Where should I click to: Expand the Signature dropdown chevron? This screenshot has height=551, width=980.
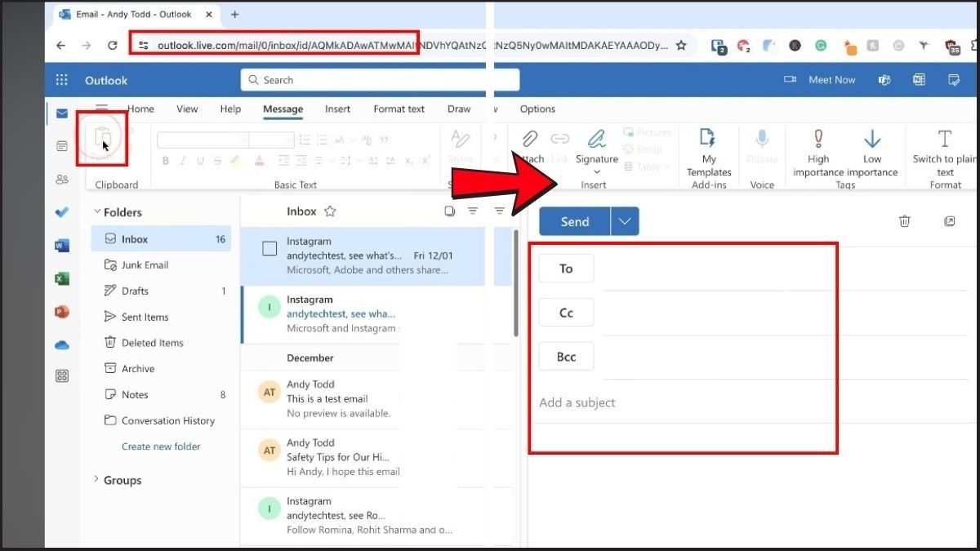click(597, 171)
